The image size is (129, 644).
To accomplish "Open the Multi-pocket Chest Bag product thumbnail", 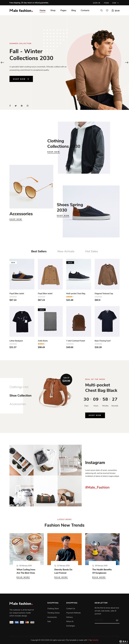I will [x=79, y=274].
